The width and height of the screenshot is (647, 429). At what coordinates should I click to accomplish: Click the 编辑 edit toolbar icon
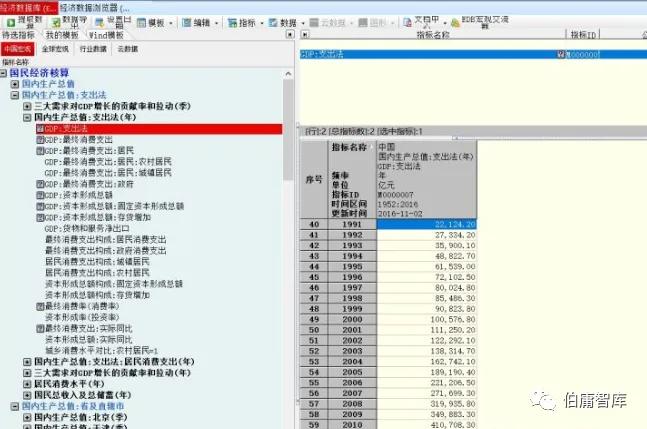click(x=187, y=23)
